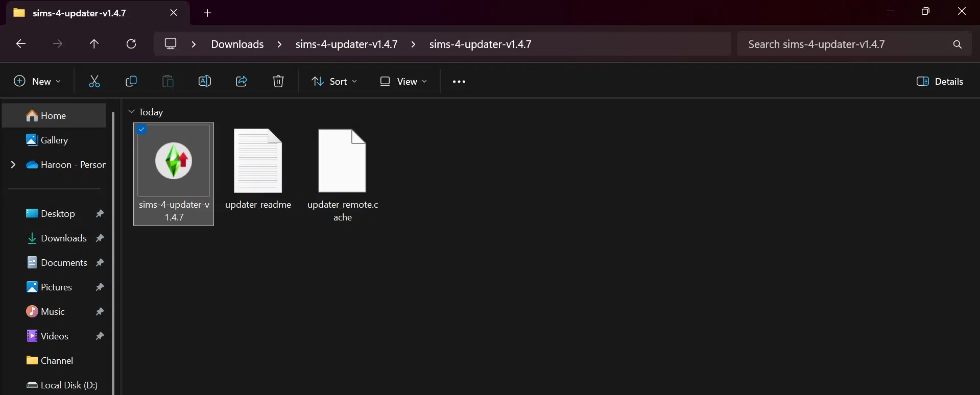Navigate back to previous folder
Screen dimensions: 980x395
coord(21,44)
